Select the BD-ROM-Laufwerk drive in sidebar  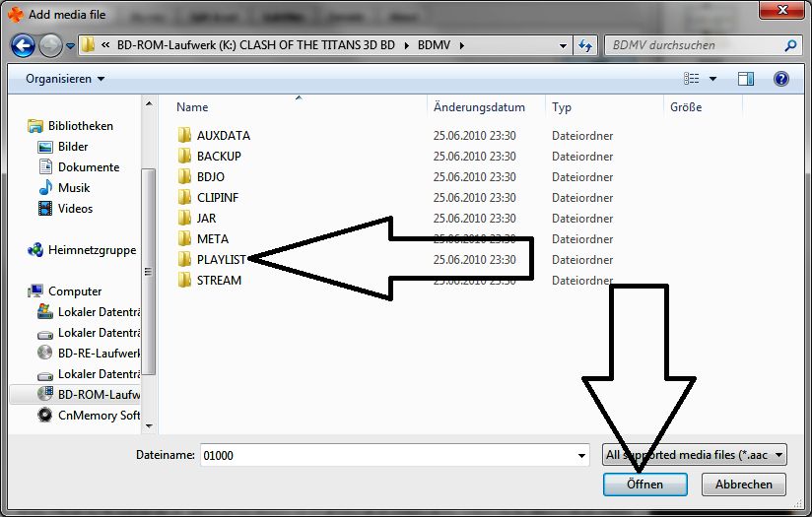coord(99,395)
